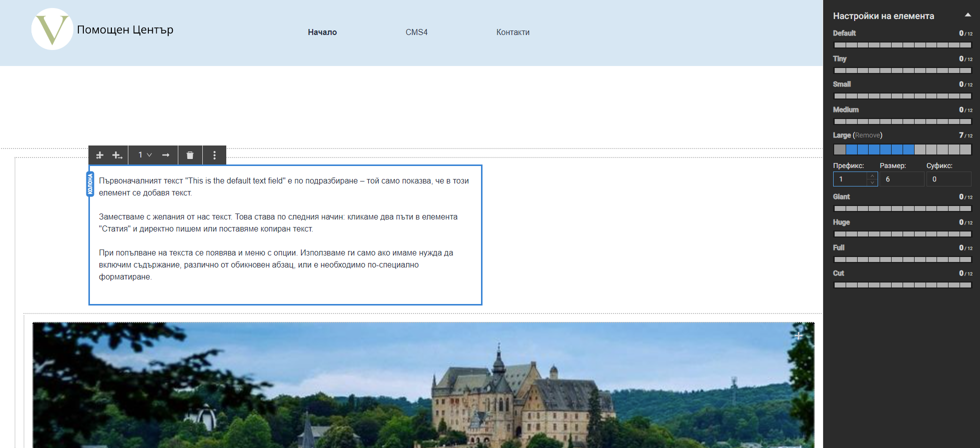Viewport: 980px width, 448px height.
Task: Open the column number dropdown showing 1
Action: pos(145,155)
